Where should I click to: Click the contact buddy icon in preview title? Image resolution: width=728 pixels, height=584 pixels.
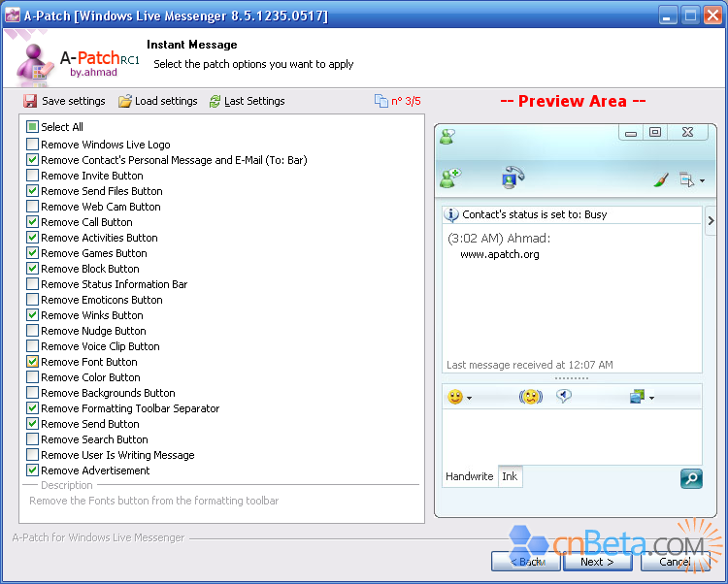[x=447, y=137]
